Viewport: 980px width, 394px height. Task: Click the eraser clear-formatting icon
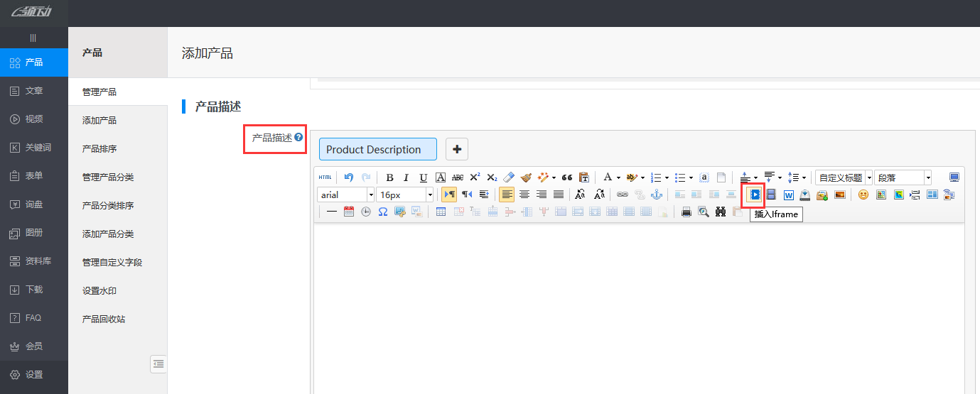point(508,177)
